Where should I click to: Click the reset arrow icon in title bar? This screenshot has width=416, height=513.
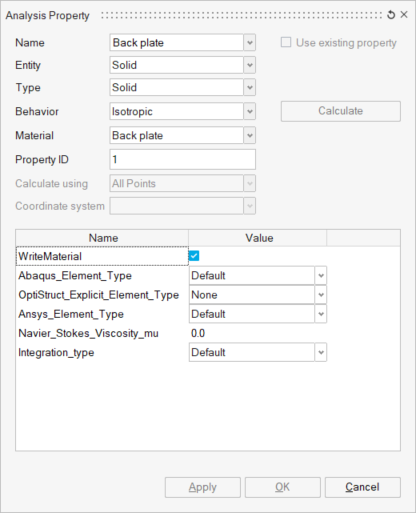pyautogui.click(x=391, y=15)
